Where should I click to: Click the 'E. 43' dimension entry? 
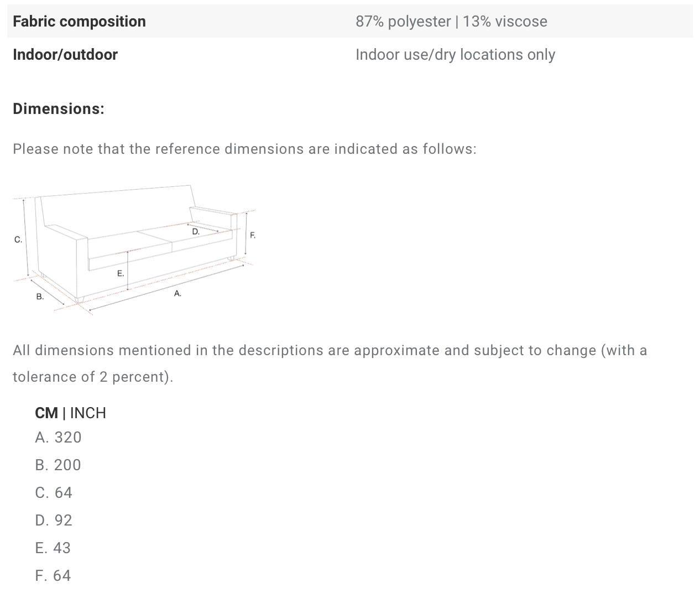pos(53,548)
